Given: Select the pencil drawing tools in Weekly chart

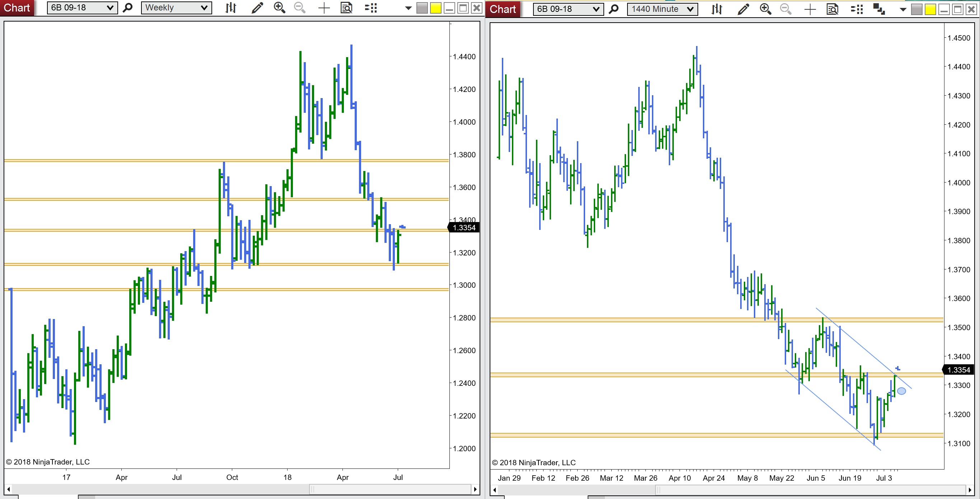Looking at the screenshot, I should 257,8.
